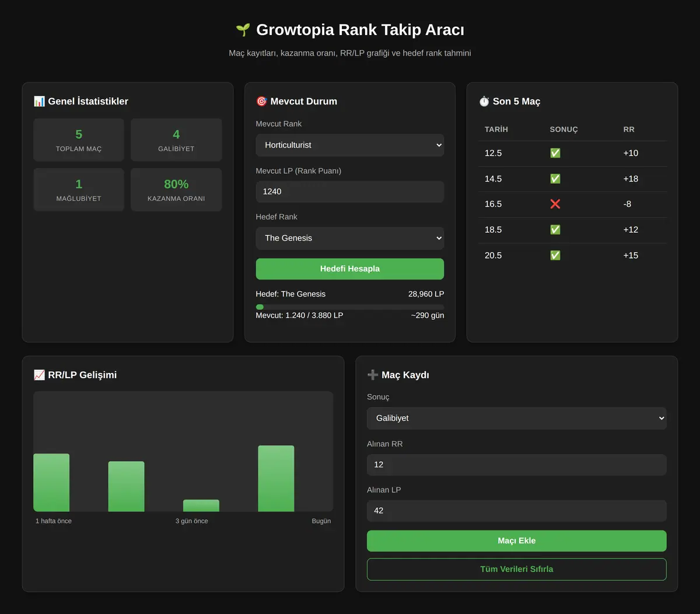Click the RR value +15 in the match table
Viewport: 700px width, 614px height.
pos(631,255)
